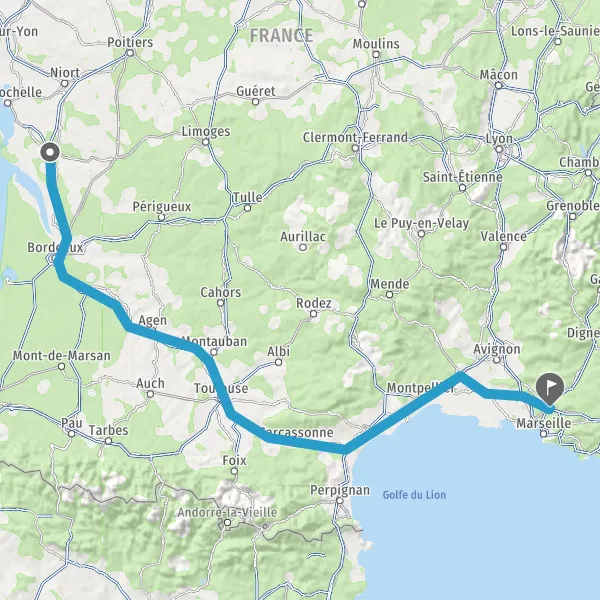Click the Rodez city marker dot
600x600 pixels.
(x=313, y=314)
